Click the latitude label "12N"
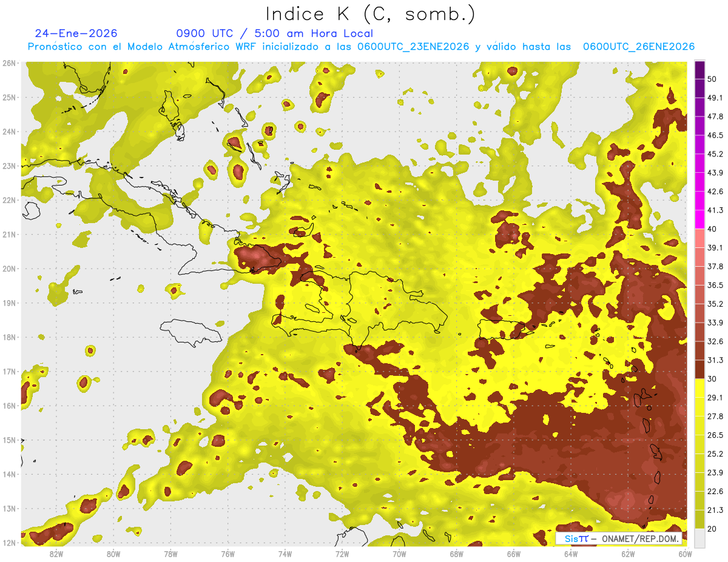728x562 pixels. tap(9, 543)
